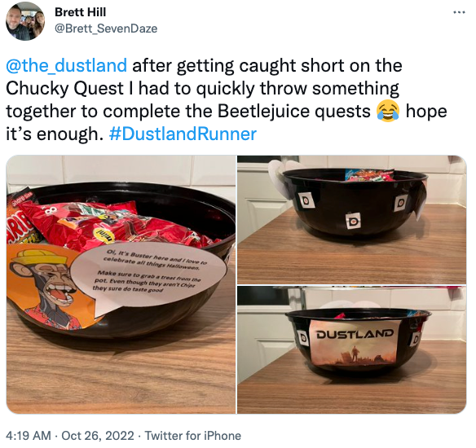Screen dimensions: 476x448
Task: Click the Oct 26, 2022 date
Action: [98, 436]
